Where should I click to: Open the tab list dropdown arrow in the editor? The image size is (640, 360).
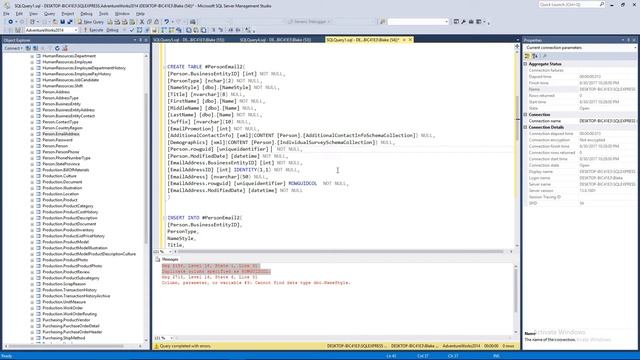pyautogui.click(x=518, y=40)
